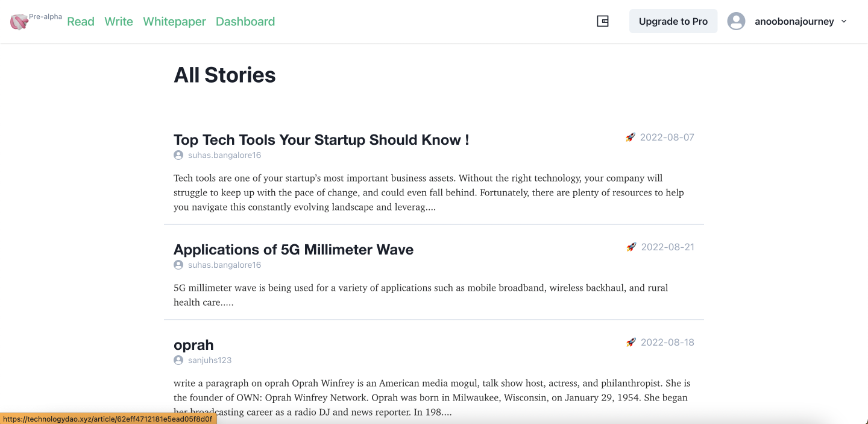The width and height of the screenshot is (868, 424).
Task: Open 'Applications of 5G Millimeter Wave' story
Action: point(294,250)
